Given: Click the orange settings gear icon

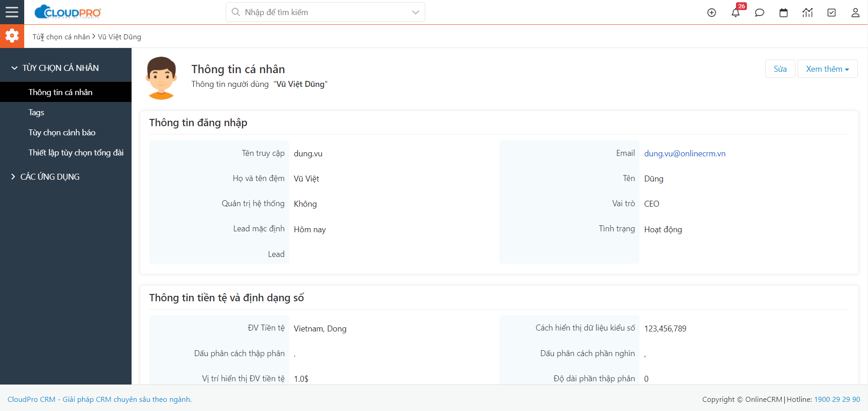Looking at the screenshot, I should click(x=12, y=36).
